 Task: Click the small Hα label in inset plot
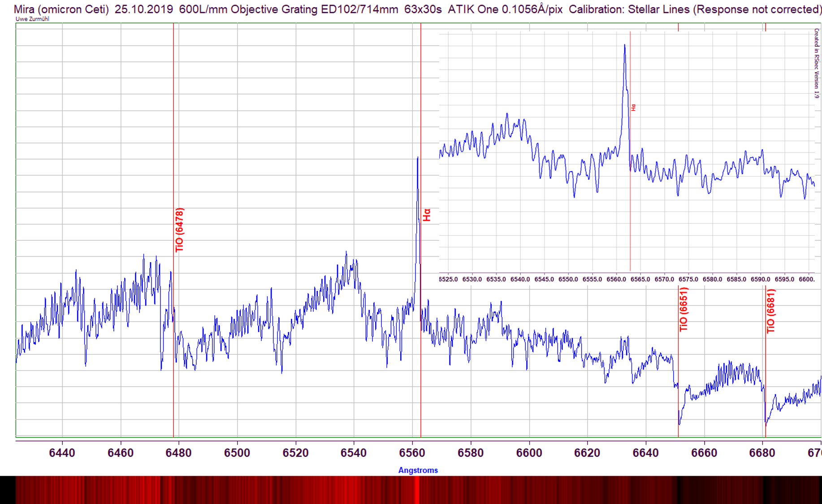[633, 108]
